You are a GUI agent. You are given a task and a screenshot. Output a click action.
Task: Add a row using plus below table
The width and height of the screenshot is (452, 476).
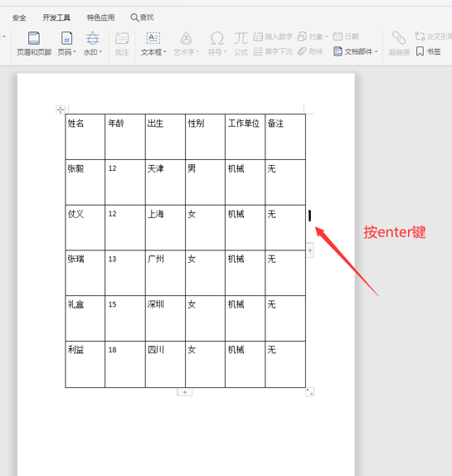pos(185,392)
